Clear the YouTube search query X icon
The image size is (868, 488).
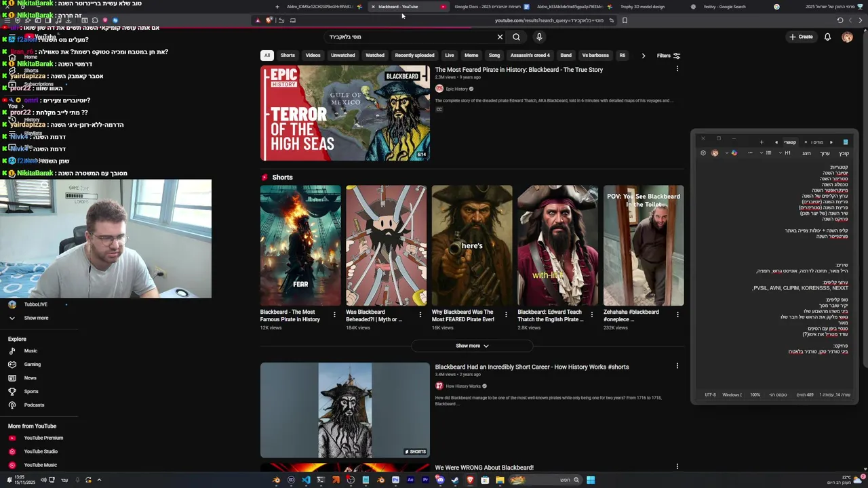[x=500, y=37]
